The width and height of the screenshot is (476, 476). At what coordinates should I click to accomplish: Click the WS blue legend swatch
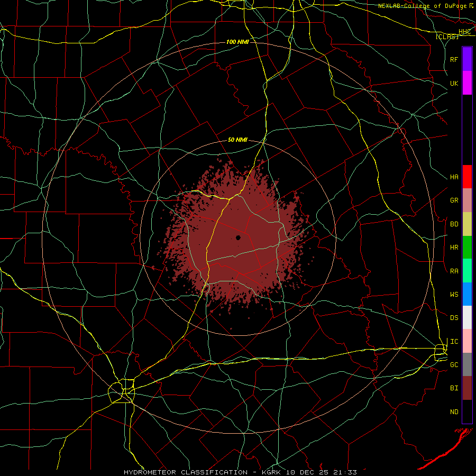point(467,294)
